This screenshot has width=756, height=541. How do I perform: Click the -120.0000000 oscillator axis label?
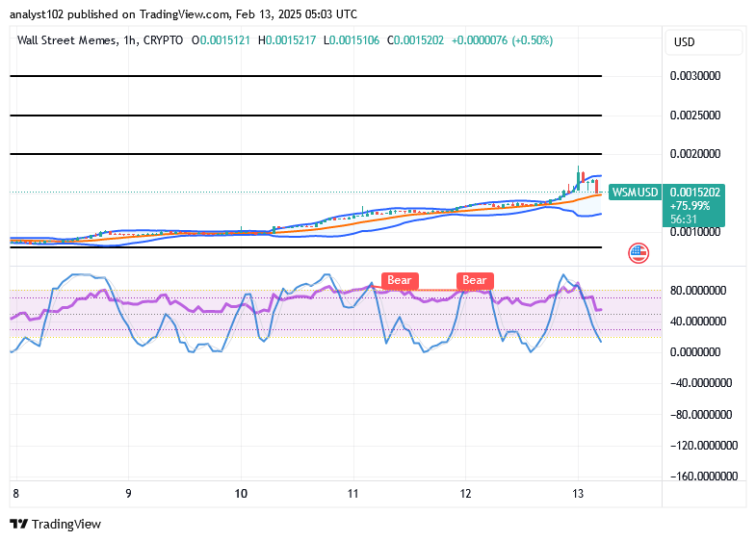coord(704,446)
